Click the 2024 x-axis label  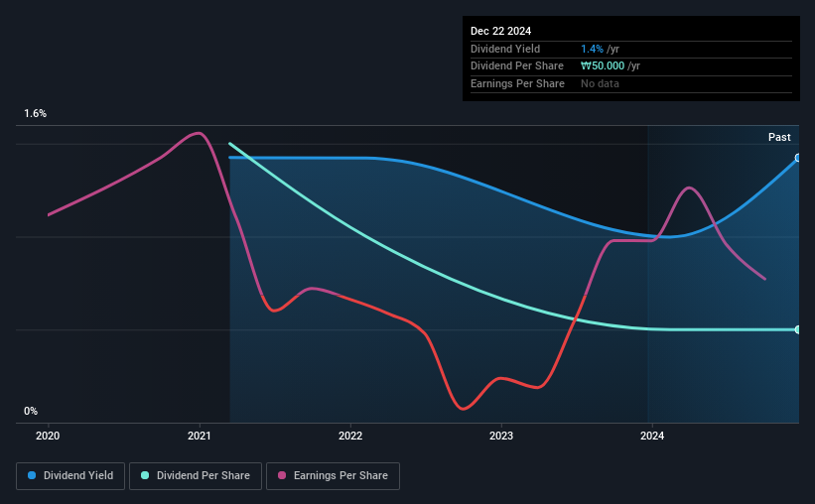point(652,436)
